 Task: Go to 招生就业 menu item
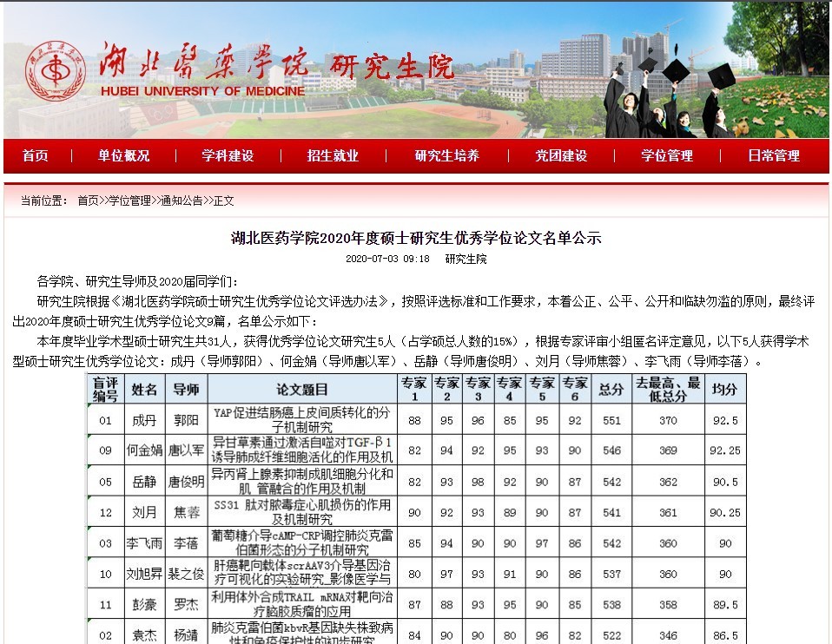[x=333, y=155]
